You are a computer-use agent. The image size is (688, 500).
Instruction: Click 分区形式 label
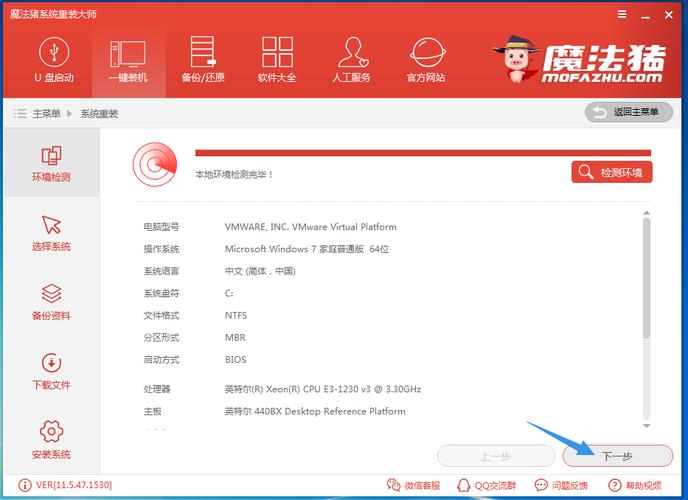161,338
